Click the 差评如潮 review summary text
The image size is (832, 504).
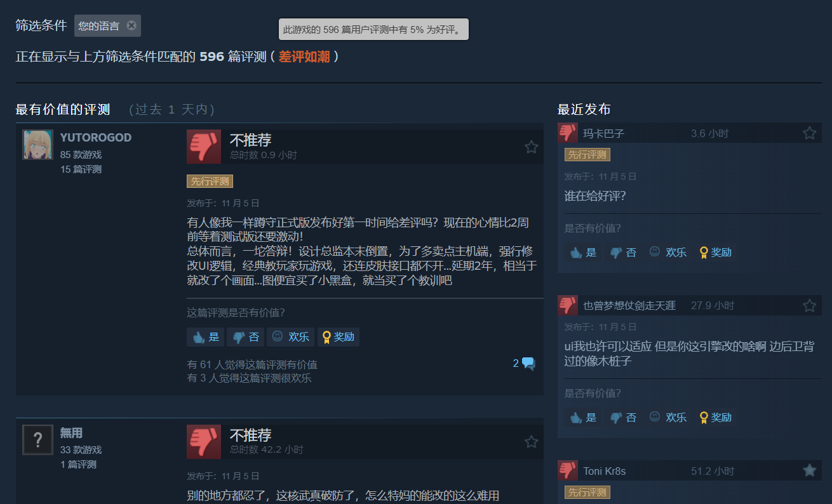tap(304, 57)
